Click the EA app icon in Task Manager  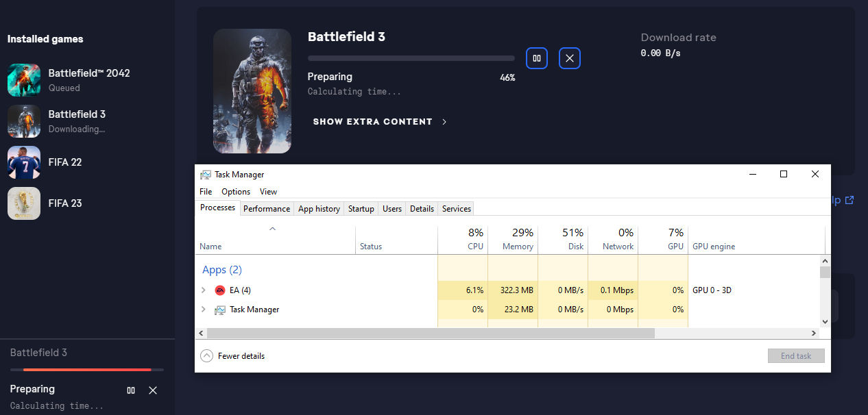coord(220,290)
